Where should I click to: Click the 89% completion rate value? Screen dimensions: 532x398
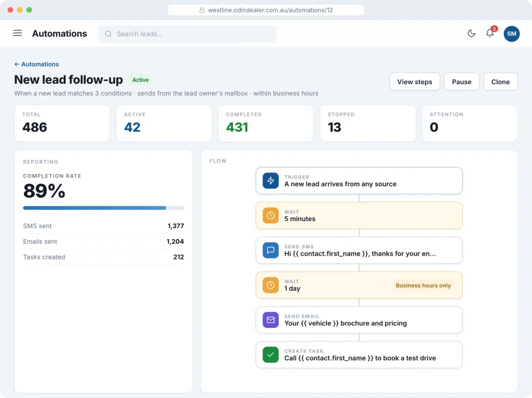click(44, 191)
